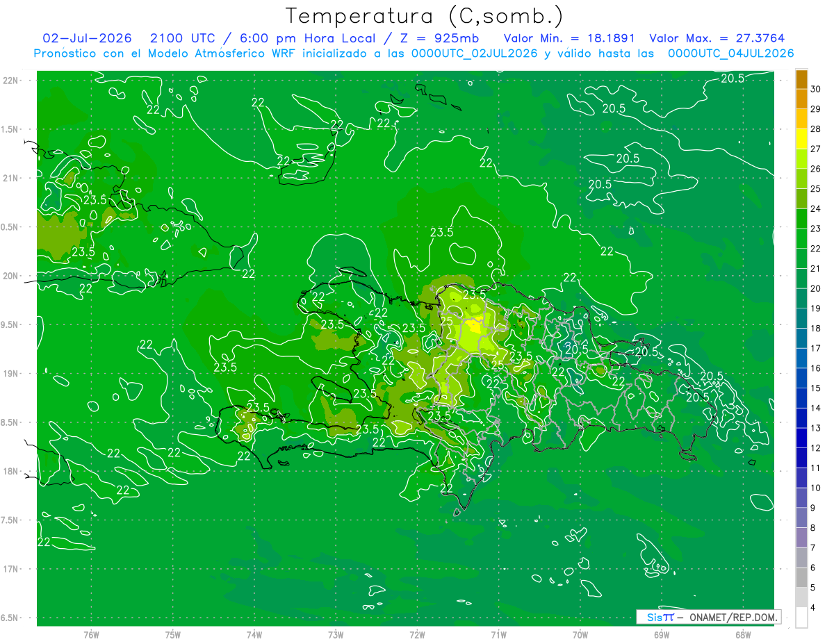The height and width of the screenshot is (644, 834).
Task: Click the latitude axis label '22N'
Action: tap(11, 81)
